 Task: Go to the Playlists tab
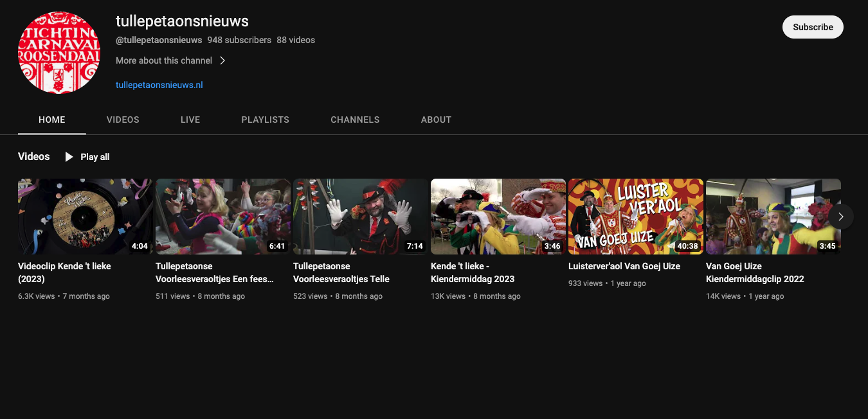(265, 120)
